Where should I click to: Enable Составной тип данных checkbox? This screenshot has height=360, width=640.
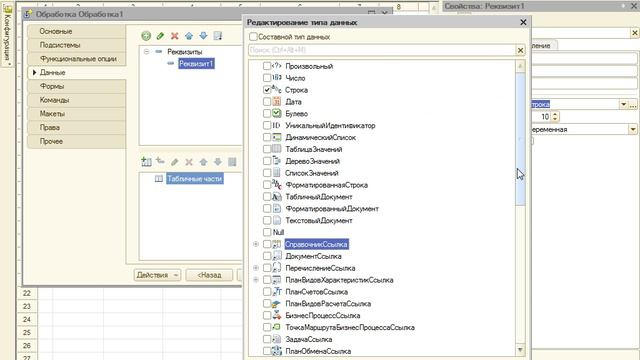(253, 37)
